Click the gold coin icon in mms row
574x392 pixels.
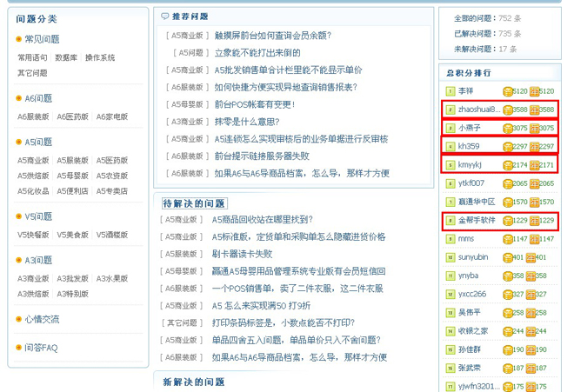pos(508,238)
